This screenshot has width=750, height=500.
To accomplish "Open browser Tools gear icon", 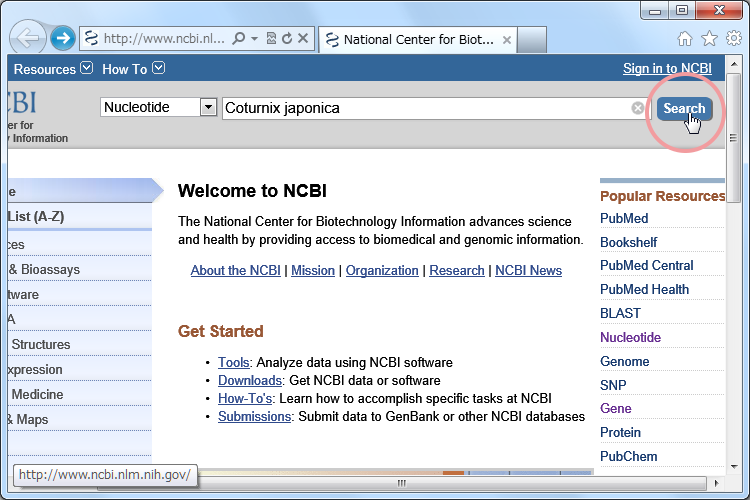I will tap(734, 38).
